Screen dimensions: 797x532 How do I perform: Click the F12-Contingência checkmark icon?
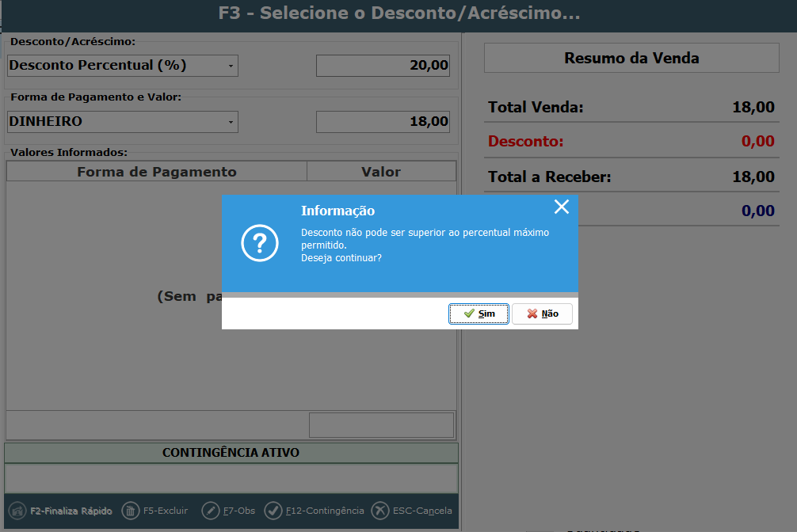pyautogui.click(x=273, y=511)
